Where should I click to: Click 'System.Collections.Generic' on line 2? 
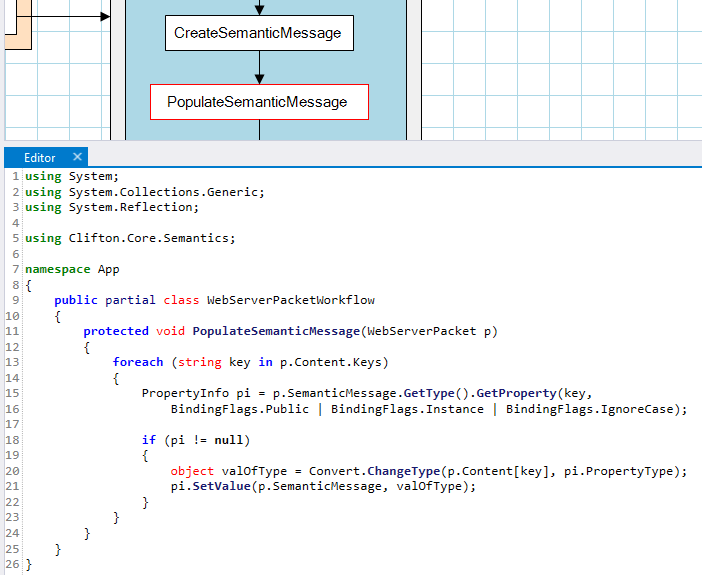click(164, 192)
